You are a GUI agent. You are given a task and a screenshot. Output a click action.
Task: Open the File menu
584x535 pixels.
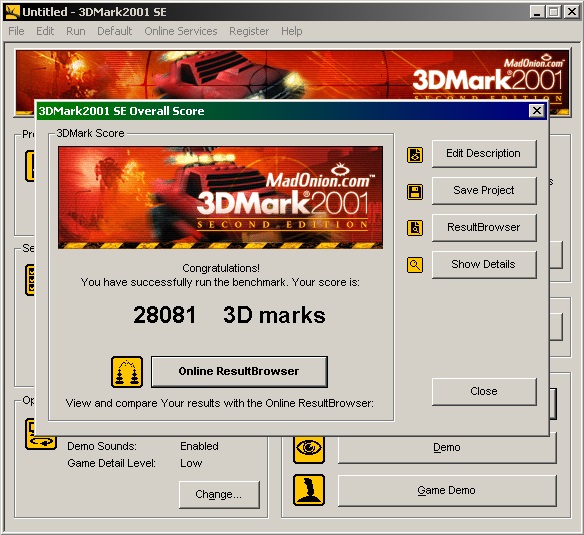[x=16, y=31]
